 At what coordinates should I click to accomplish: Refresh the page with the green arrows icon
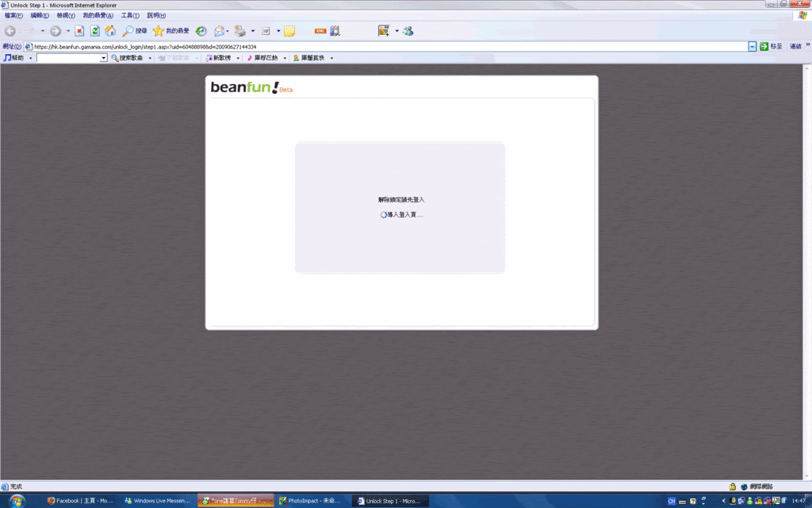tap(95, 31)
